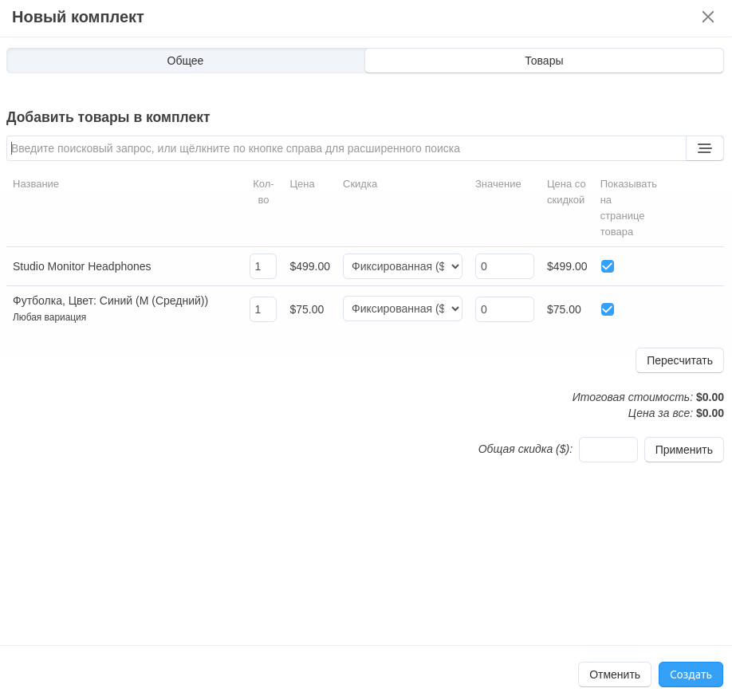Screen dimensions: 732x700
Task: Click the product search input field
Action: [346, 148]
